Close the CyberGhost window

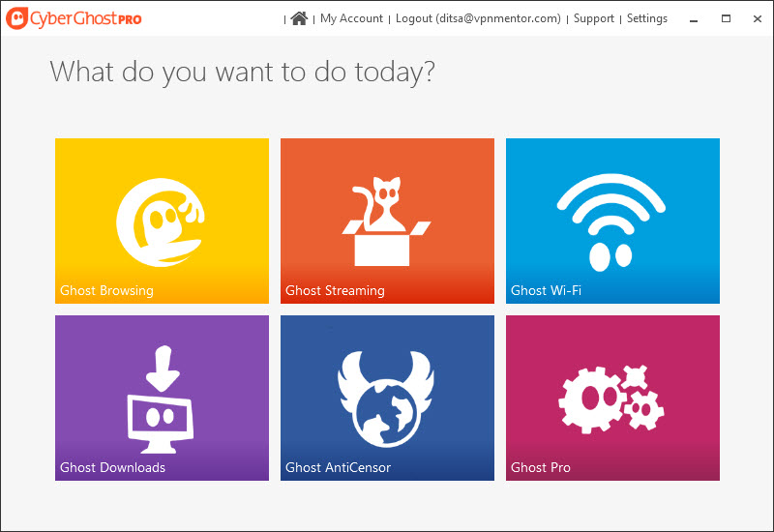(758, 18)
